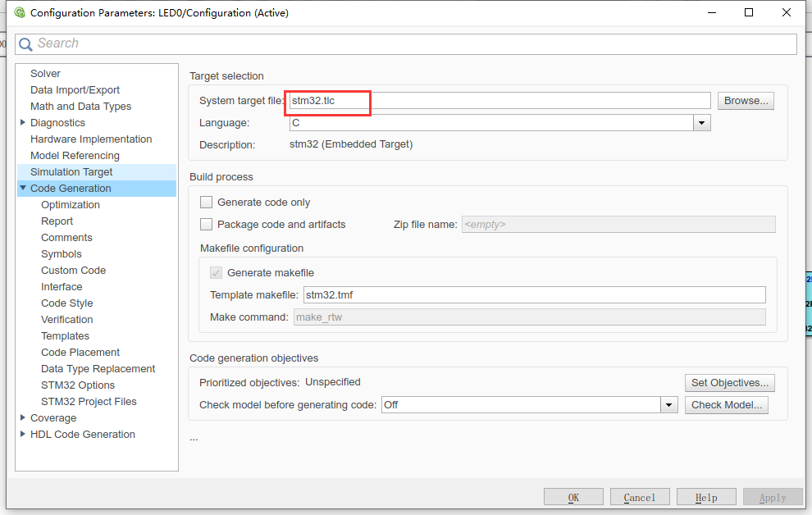Click the 'stm32 (Embedded Target)' description text

(351, 144)
